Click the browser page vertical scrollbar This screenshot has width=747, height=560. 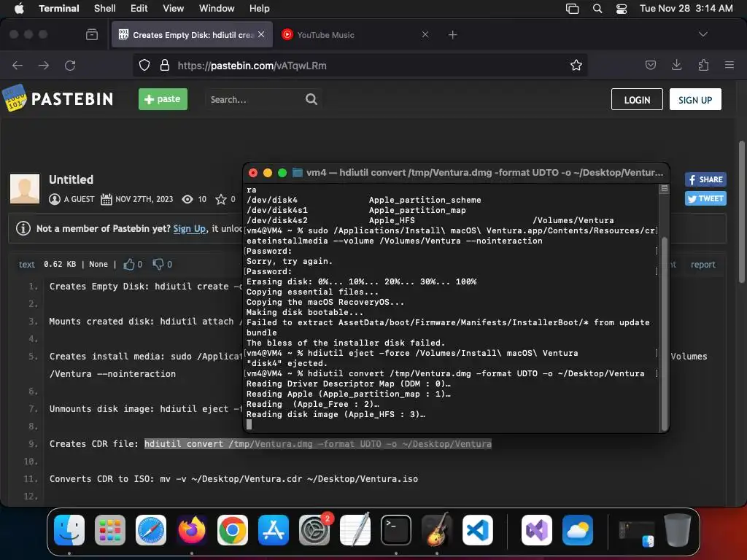pos(742,212)
